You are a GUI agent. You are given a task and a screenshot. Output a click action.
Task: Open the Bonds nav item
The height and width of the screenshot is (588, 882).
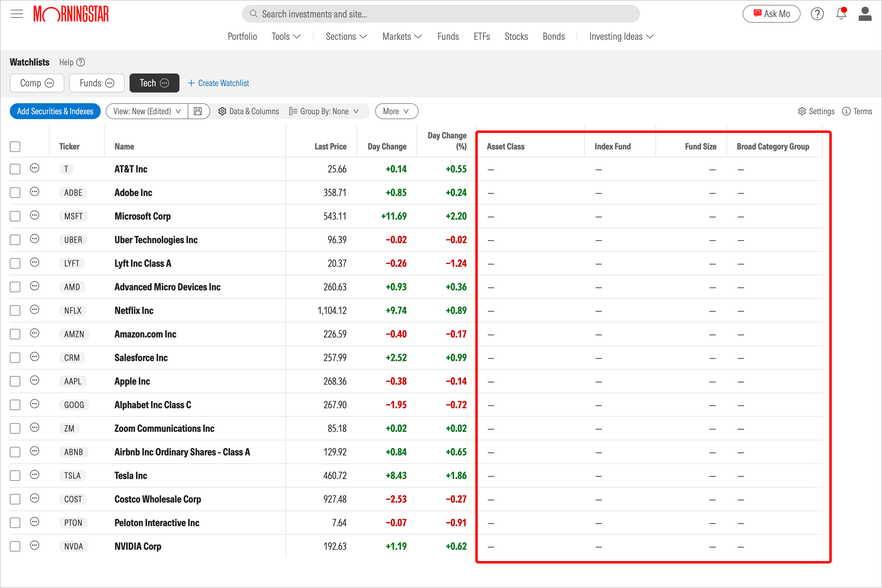[553, 36]
